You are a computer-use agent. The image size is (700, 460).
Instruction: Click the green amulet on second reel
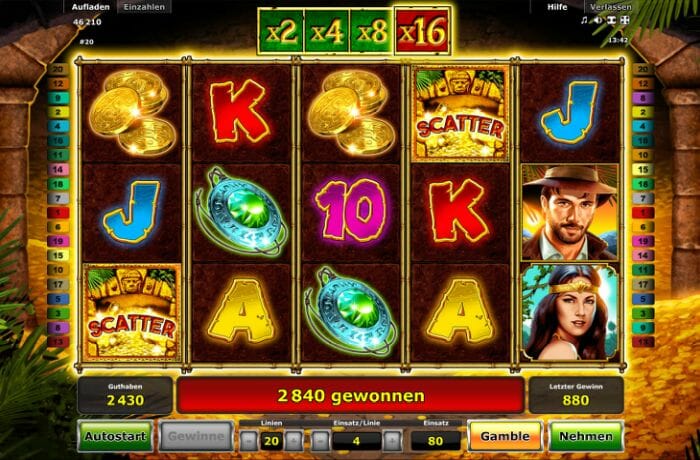coord(241,213)
